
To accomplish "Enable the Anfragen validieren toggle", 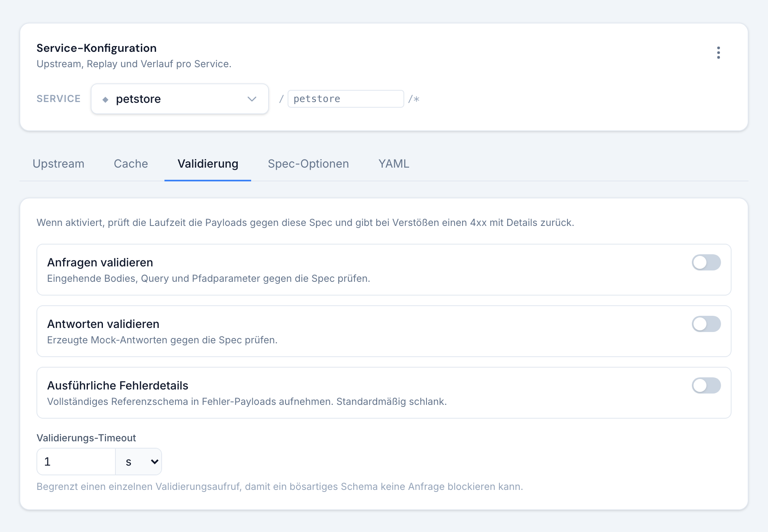I will (706, 262).
